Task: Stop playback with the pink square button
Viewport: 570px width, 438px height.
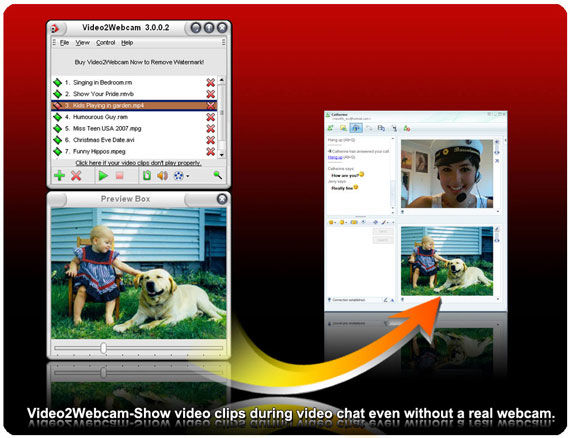Action: 120,176
